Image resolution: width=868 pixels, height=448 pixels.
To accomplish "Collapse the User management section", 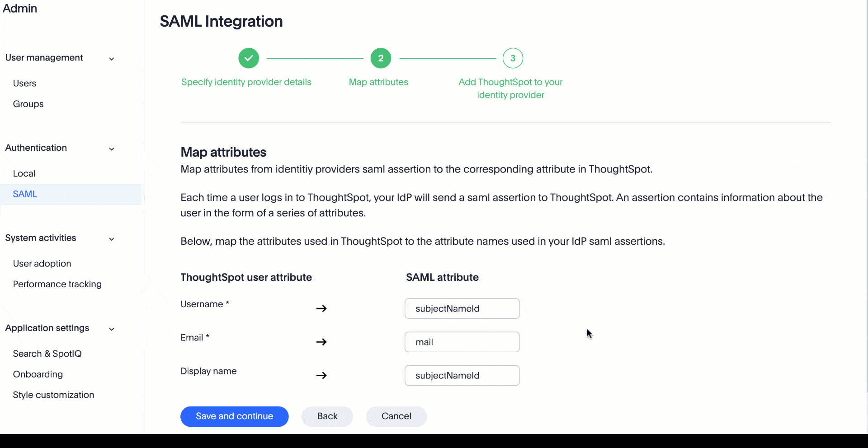I will pos(112,59).
